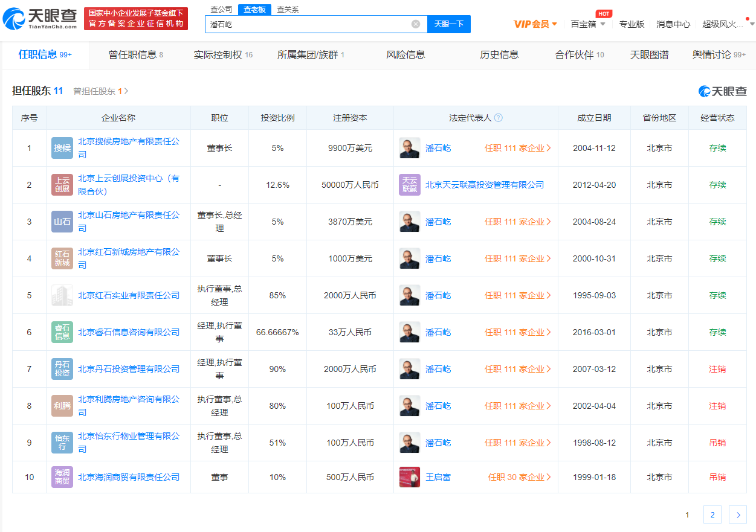Screen dimensions: 756x532
Task: Open the 北京丹石投资管理有限公司 link
Action: (x=129, y=369)
